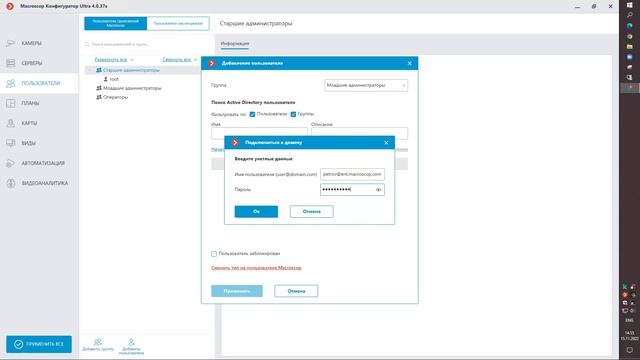Open the Group dropdown in Add user dialog
This screenshot has height=360, width=640.
pyautogui.click(x=366, y=85)
